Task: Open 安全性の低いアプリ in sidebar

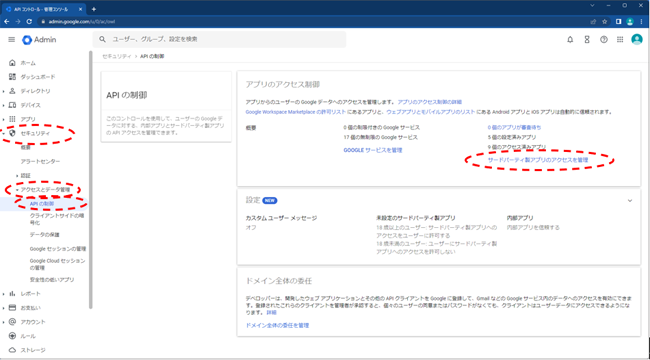Action: click(x=52, y=280)
